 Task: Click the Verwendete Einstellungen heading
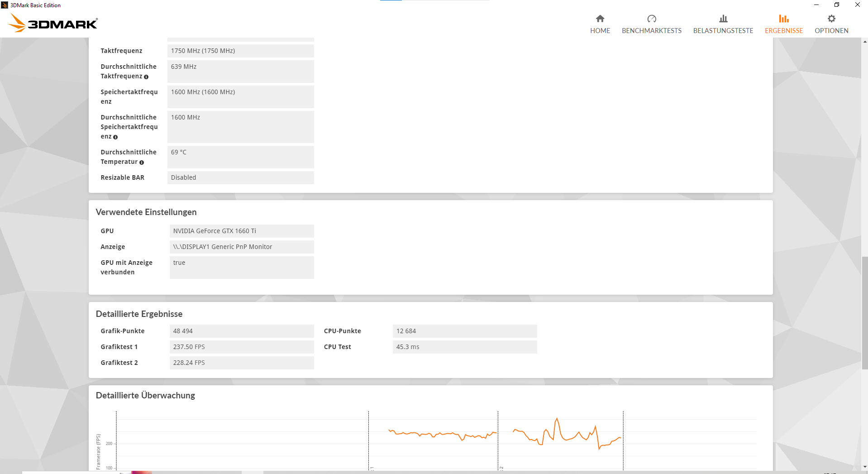(x=146, y=212)
